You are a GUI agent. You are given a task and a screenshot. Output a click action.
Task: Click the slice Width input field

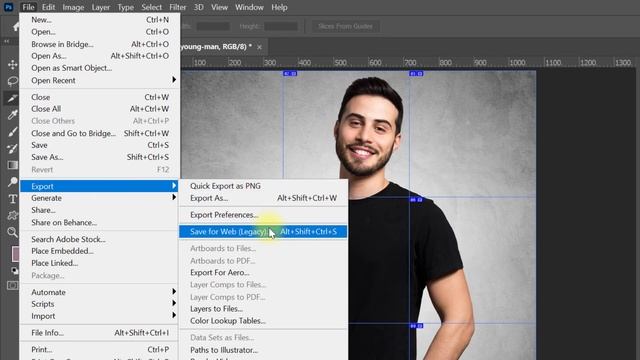coord(213,27)
